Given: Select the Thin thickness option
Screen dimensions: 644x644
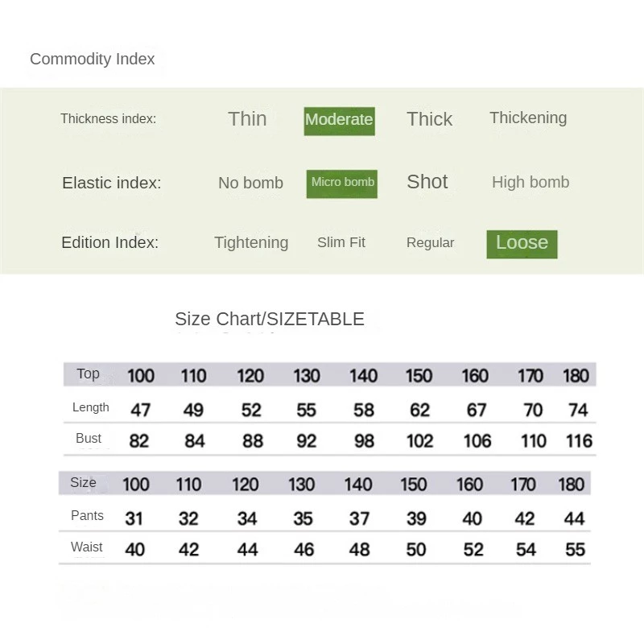Looking at the screenshot, I should (x=247, y=119).
